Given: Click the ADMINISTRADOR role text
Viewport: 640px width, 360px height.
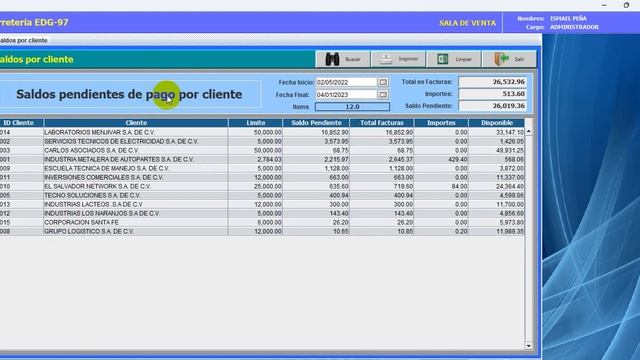Looking at the screenshot, I should coord(574,27).
